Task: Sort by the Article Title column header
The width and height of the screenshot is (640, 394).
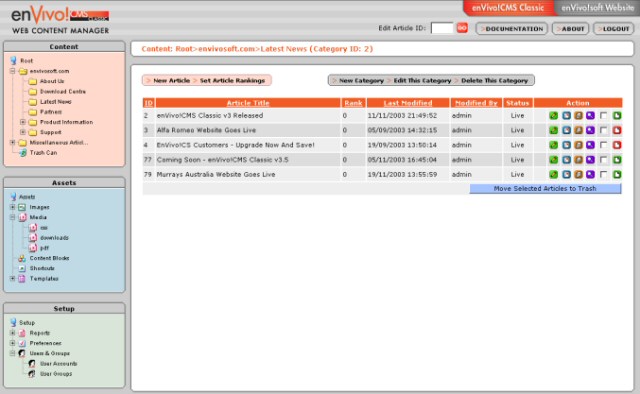Action: point(248,103)
